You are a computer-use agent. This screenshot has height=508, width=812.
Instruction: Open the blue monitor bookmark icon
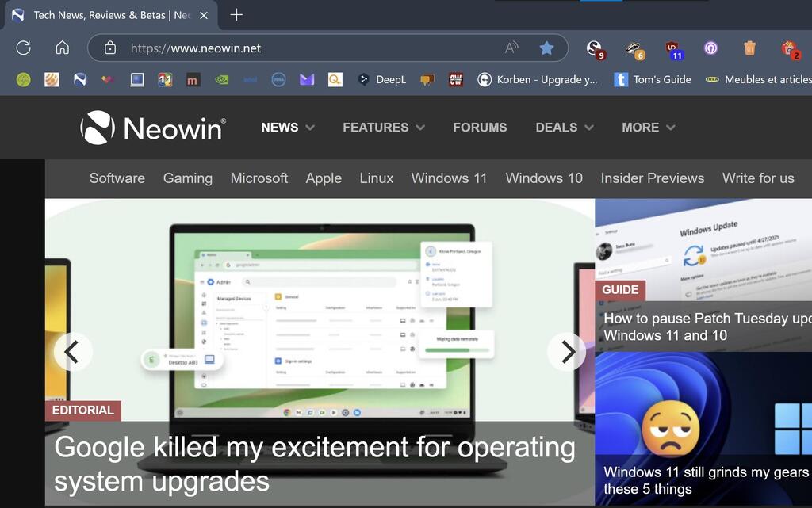tap(136, 80)
